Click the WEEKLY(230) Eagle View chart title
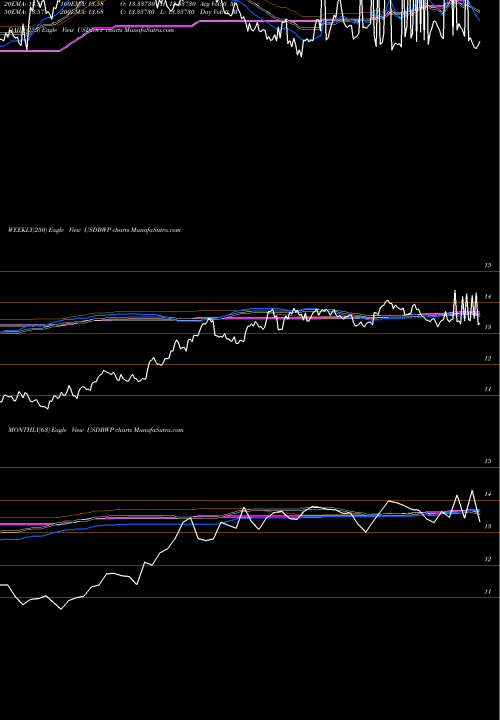 point(94,230)
